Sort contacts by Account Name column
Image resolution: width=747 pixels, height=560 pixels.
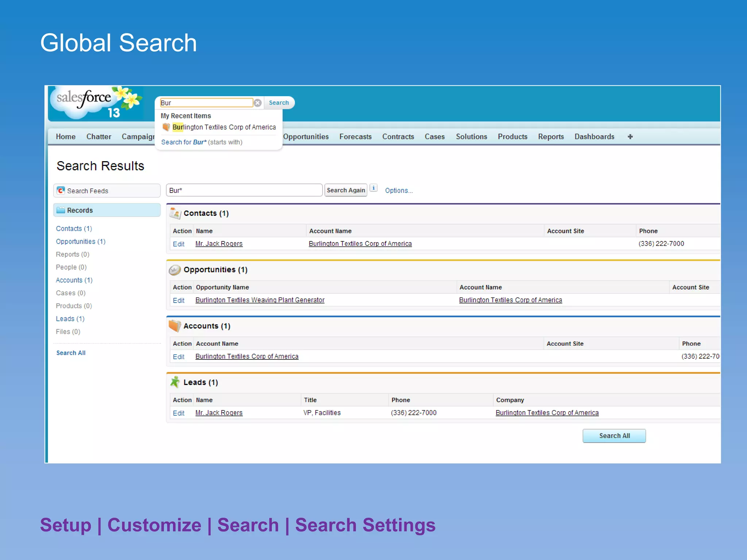tap(330, 231)
